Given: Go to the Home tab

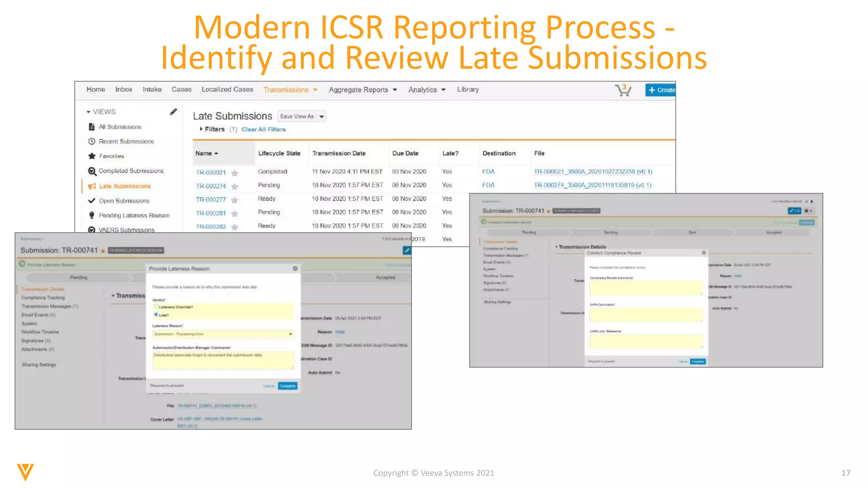Looking at the screenshot, I should pyautogui.click(x=96, y=89).
